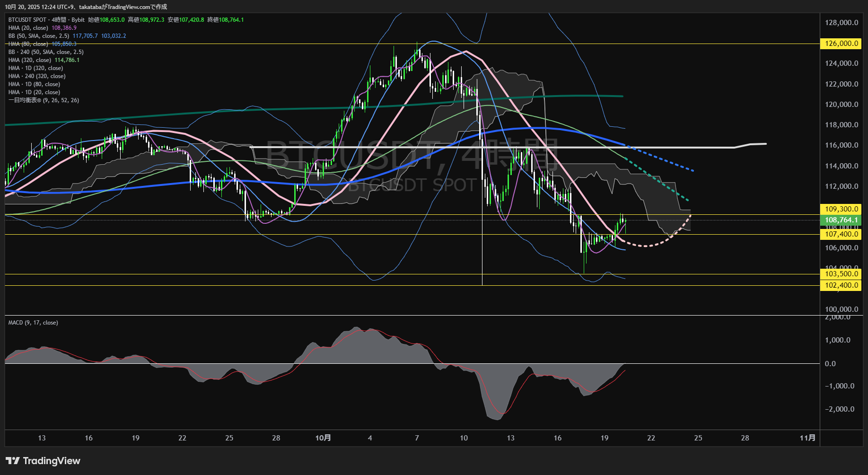Screen dimensions: 868x475
Task: Select the HMA (320, close) indicator legend
Action: point(29,60)
